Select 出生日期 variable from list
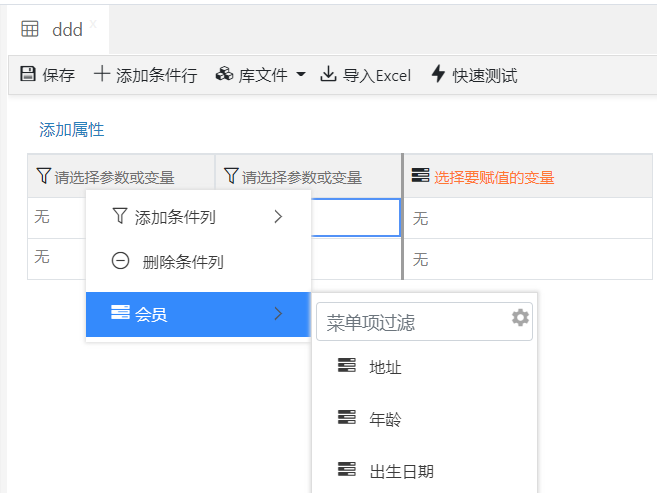 point(401,471)
